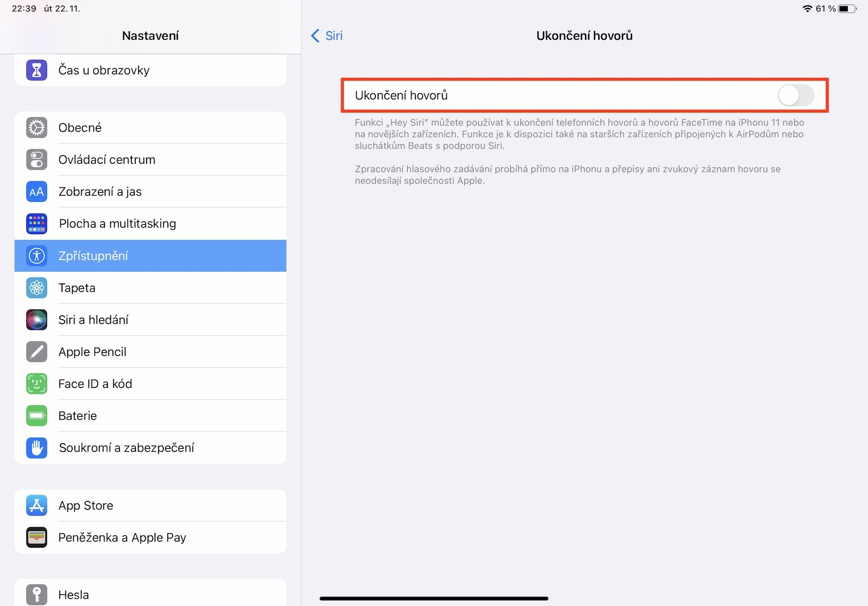This screenshot has height=606, width=868.
Task: Tap the Zobrazení a jas icon
Action: tap(37, 192)
